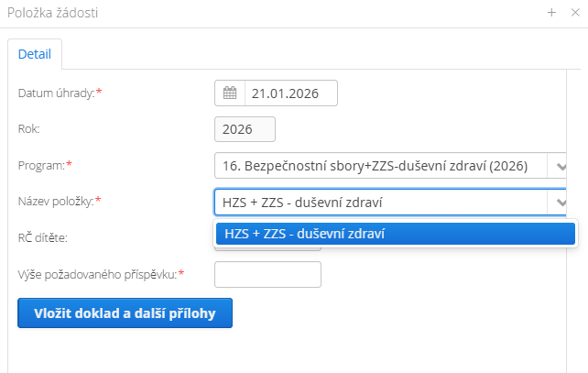
Task: Click the Datum úhrady date field
Action: pyautogui.click(x=290, y=93)
